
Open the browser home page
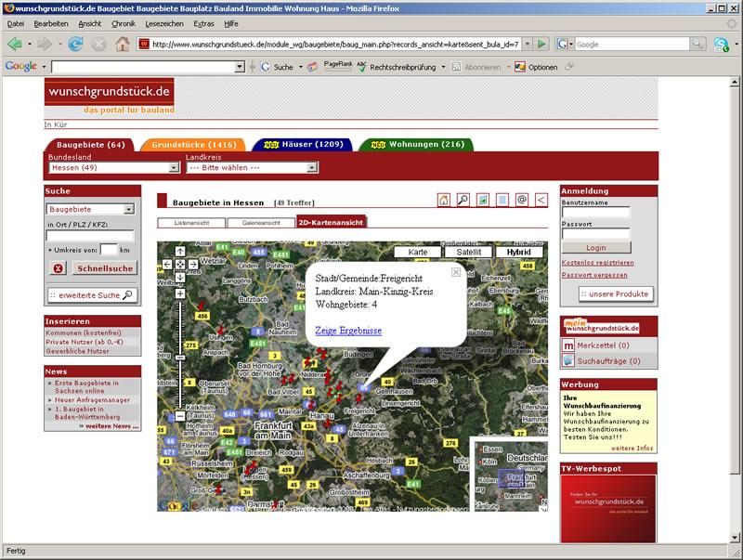point(123,45)
